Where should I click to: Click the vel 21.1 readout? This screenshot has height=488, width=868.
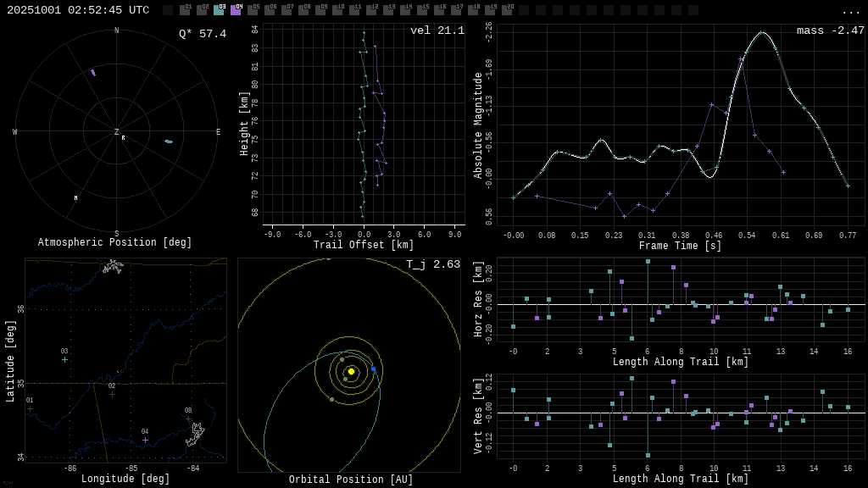[437, 30]
